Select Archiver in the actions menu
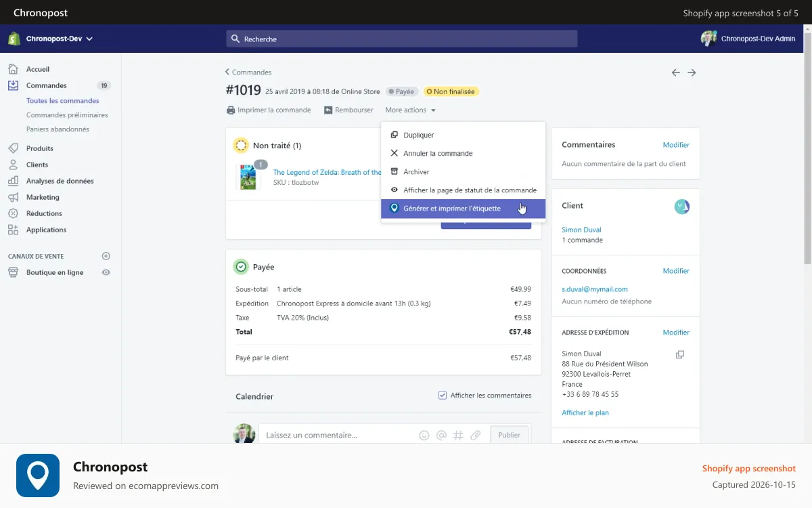The width and height of the screenshot is (812, 508). 464,171
